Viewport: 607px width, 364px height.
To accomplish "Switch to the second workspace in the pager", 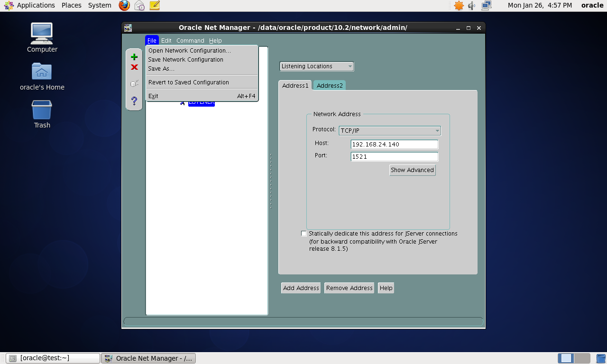I will [582, 358].
